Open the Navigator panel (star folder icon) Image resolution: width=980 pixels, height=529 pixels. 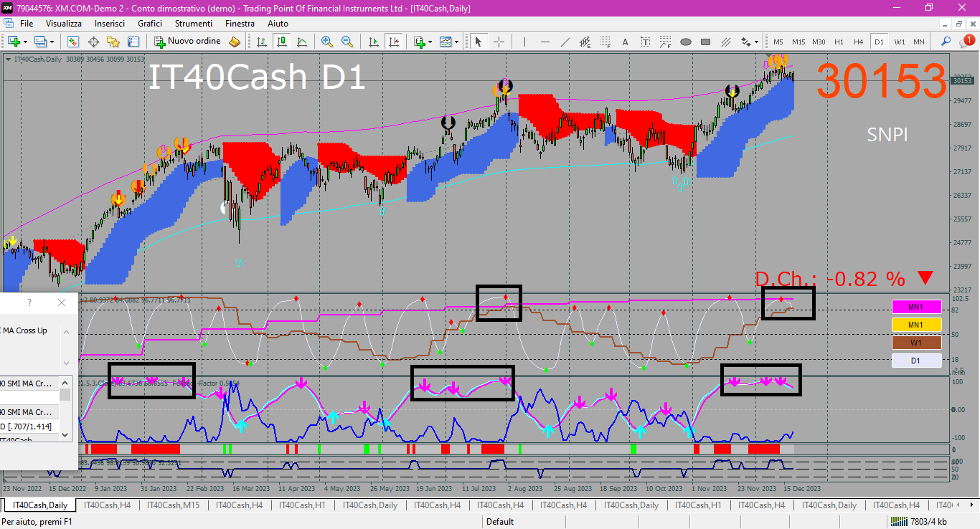tap(113, 42)
